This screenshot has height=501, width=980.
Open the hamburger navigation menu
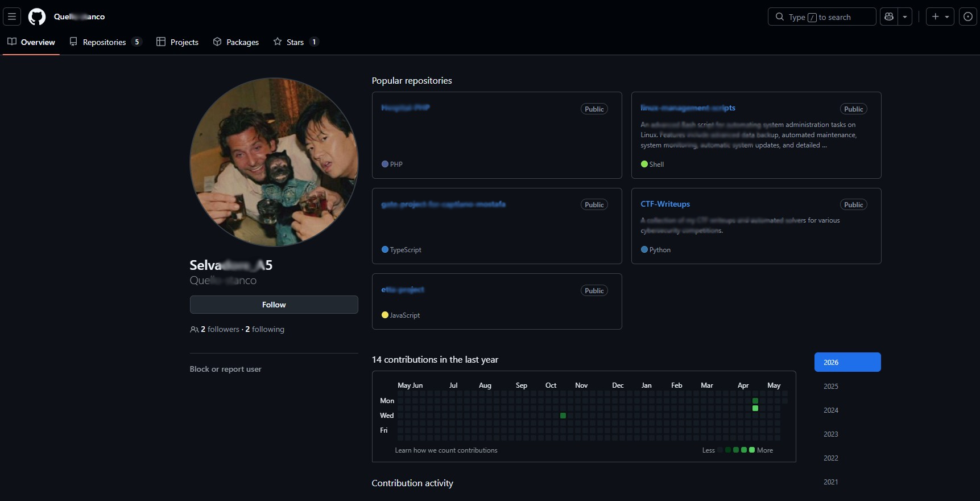coord(12,17)
